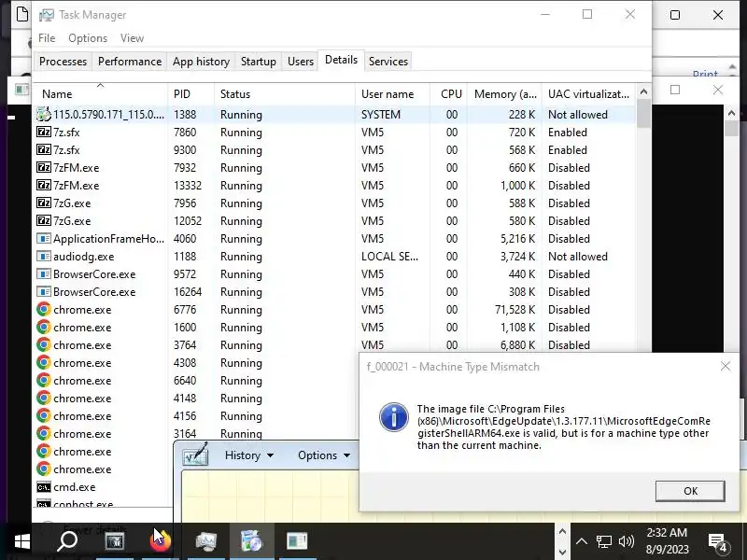This screenshot has width=747, height=560.
Task: Select the 7zG.exe icon with PID 7956
Action: click(x=44, y=203)
